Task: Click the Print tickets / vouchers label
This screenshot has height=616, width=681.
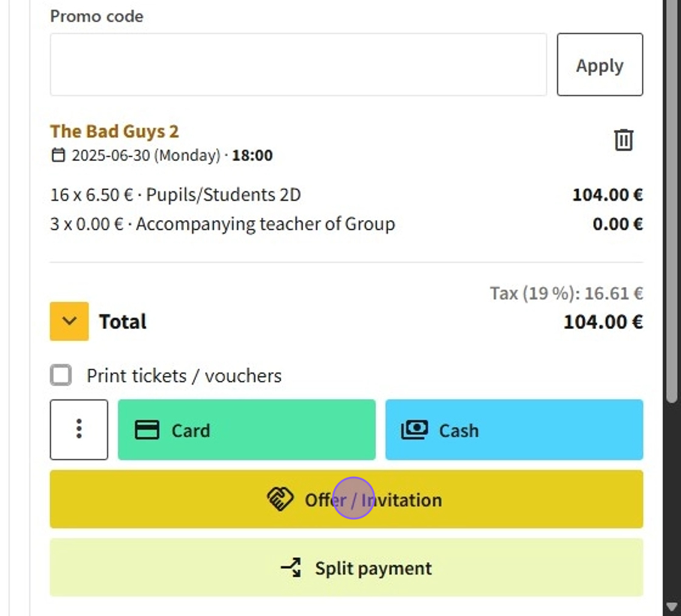Action: 184,376
